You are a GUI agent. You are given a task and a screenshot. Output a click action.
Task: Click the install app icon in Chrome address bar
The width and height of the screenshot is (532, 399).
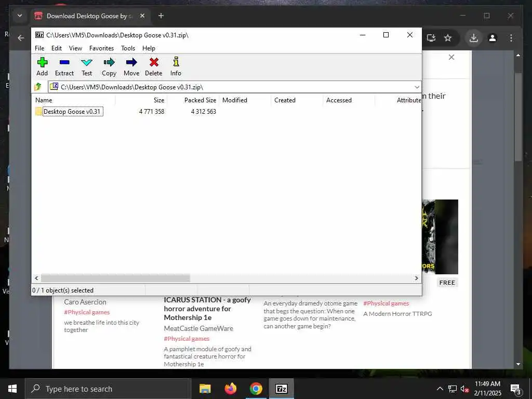431,37
